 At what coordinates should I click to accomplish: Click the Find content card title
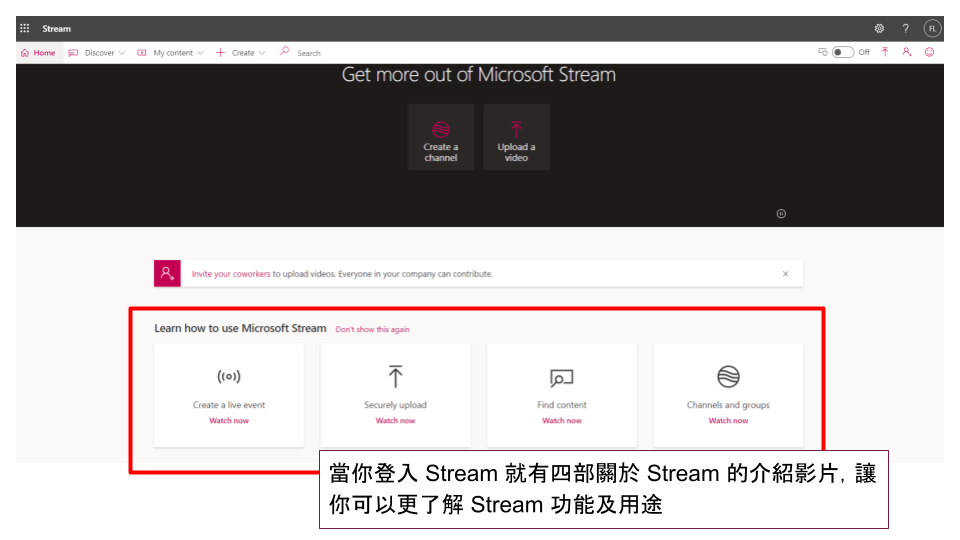561,405
